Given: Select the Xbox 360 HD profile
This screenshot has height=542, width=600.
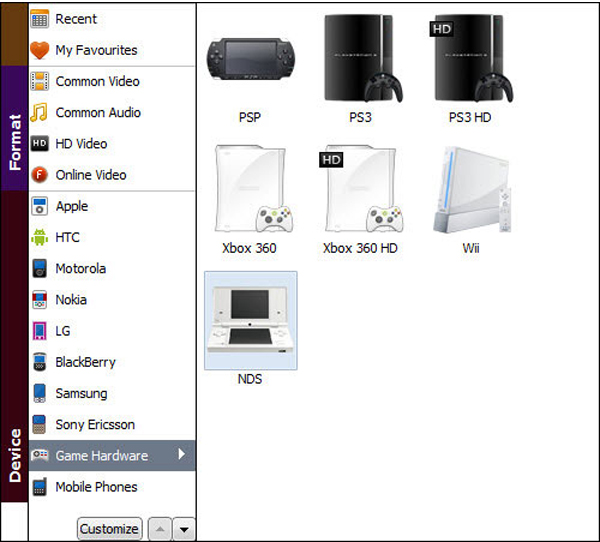Looking at the screenshot, I should tap(360, 190).
